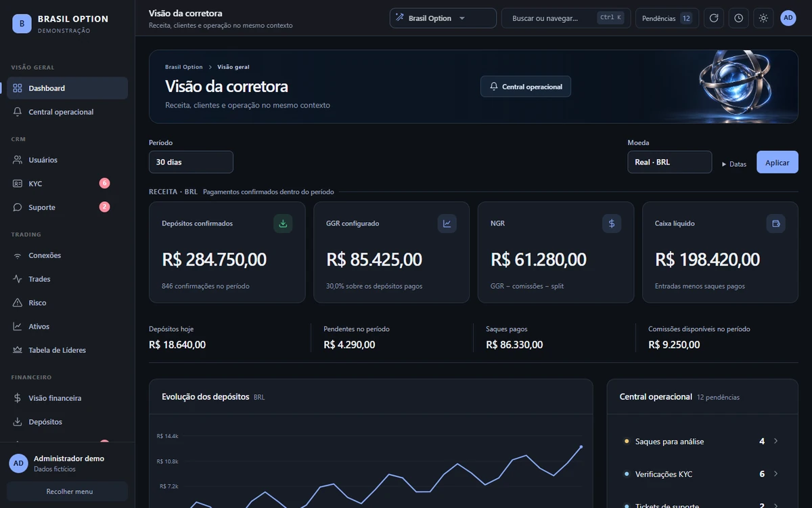Click the R$ 198.420,00 Caixa líquido value
Image resolution: width=812 pixels, height=508 pixels.
pos(708,259)
